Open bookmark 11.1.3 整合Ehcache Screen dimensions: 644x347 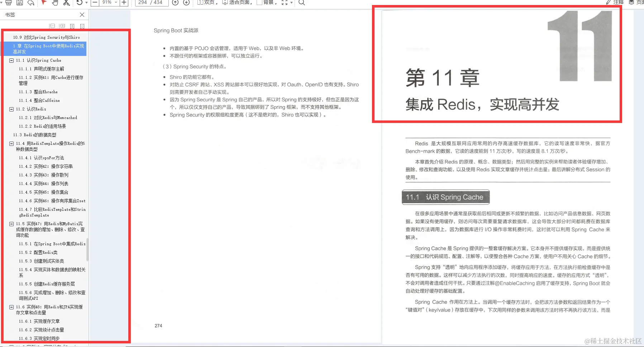coord(38,92)
